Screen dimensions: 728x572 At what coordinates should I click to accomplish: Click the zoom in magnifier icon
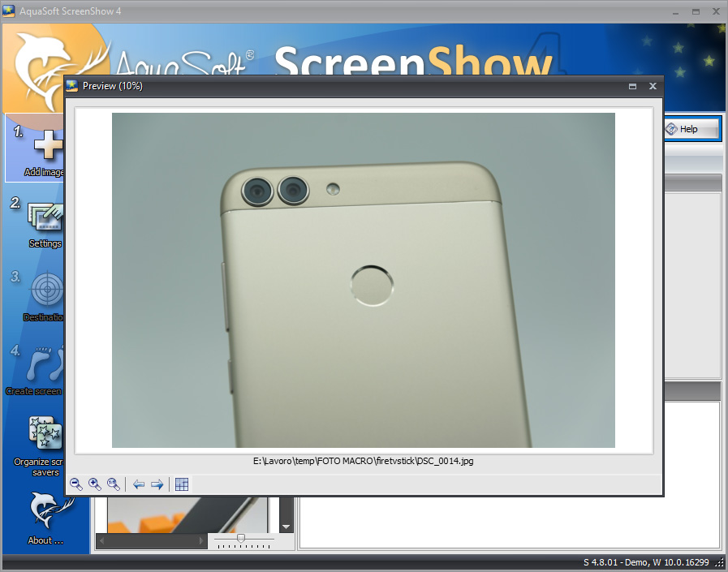pos(95,484)
